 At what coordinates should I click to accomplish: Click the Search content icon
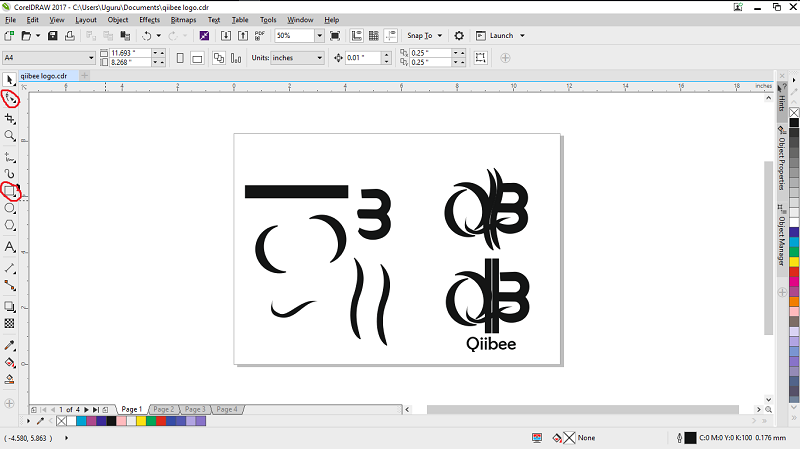pos(204,36)
